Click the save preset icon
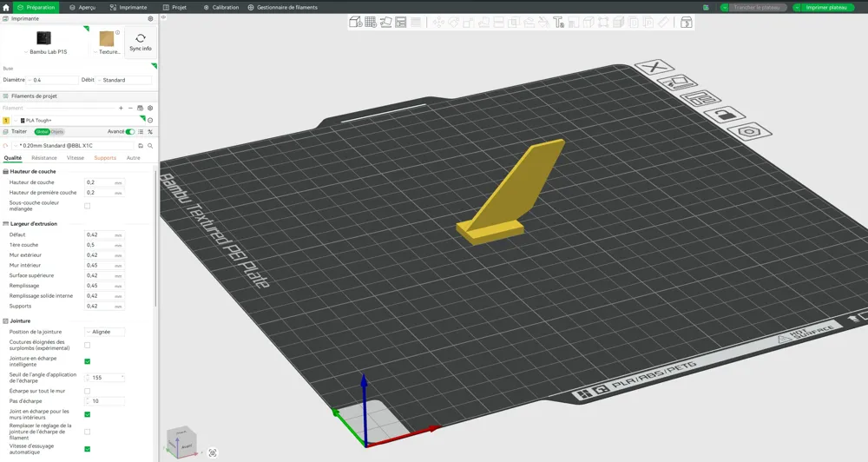 (x=141, y=146)
